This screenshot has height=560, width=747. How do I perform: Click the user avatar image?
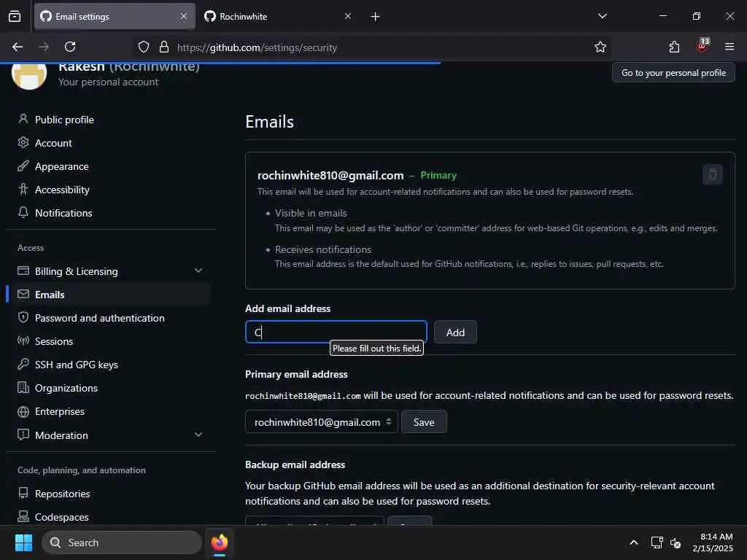[x=29, y=75]
